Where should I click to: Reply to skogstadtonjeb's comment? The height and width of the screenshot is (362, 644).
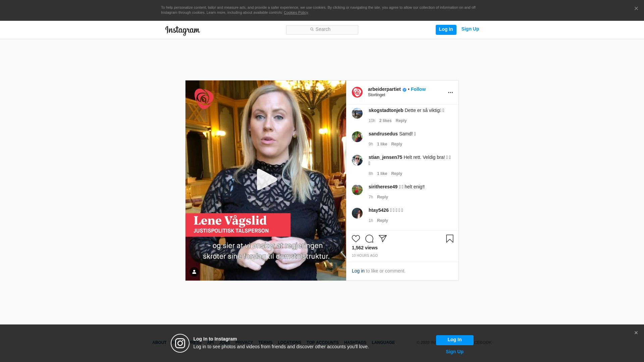(401, 121)
